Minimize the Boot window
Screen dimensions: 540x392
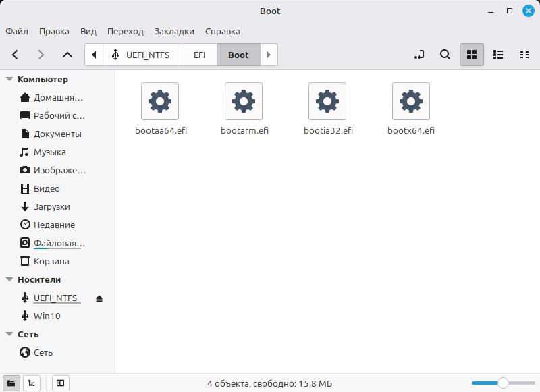click(491, 11)
